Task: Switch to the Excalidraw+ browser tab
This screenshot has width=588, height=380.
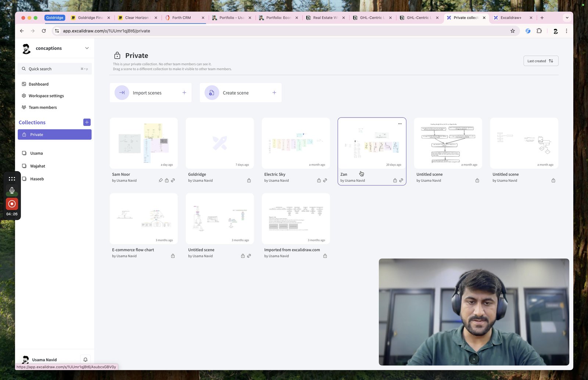Action: (x=511, y=18)
